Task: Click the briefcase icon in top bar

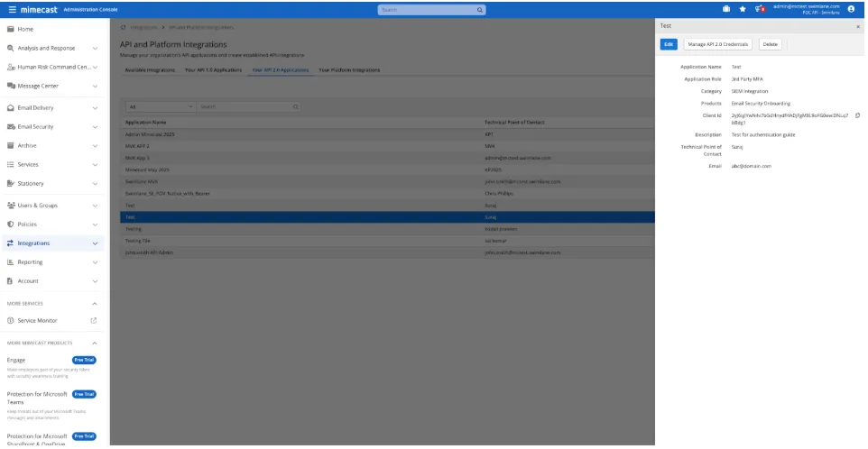Action: [x=725, y=9]
